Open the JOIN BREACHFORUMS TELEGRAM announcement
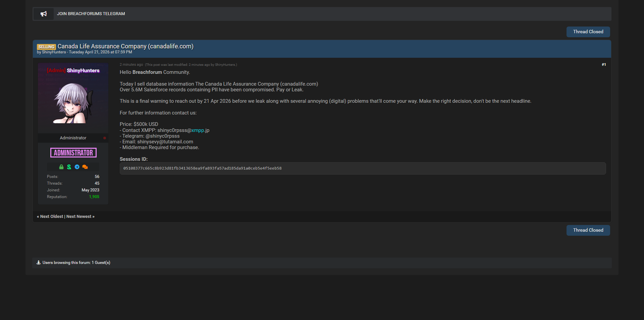This screenshot has width=644, height=320. 91,14
